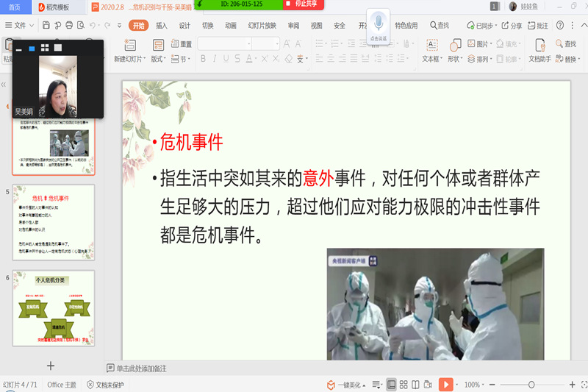The width and height of the screenshot is (588, 392).
Task: Open Print Preview icon
Action: pos(81,25)
